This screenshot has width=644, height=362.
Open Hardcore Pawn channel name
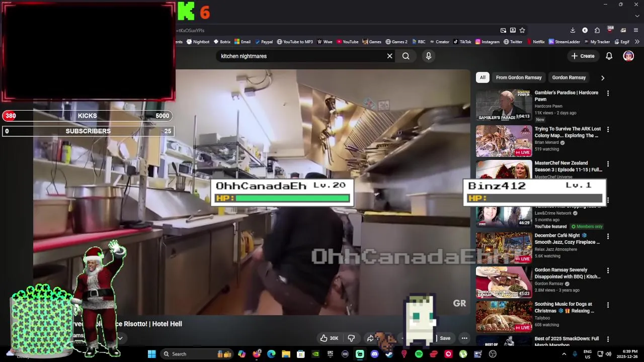[x=548, y=106]
